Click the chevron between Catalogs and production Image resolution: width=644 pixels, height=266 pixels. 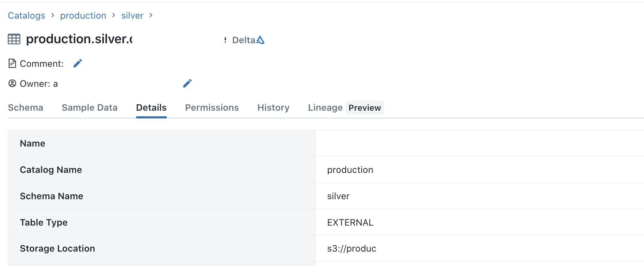[x=53, y=15]
